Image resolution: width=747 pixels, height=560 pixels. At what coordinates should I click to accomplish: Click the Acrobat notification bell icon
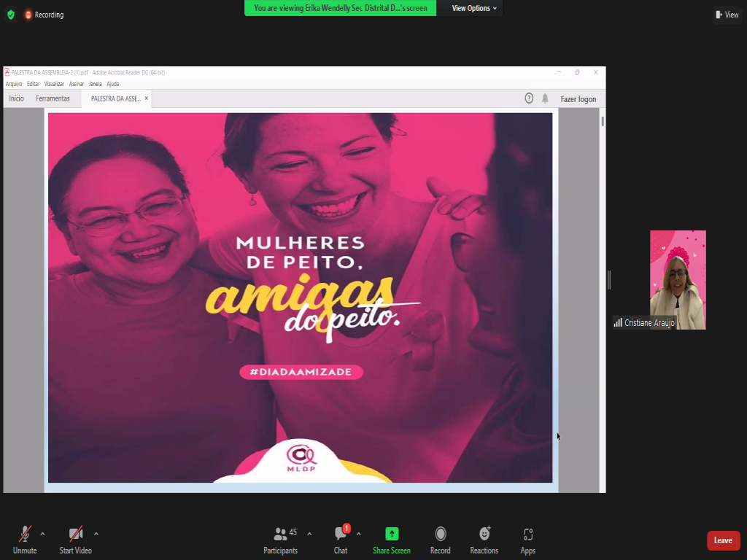(x=545, y=98)
